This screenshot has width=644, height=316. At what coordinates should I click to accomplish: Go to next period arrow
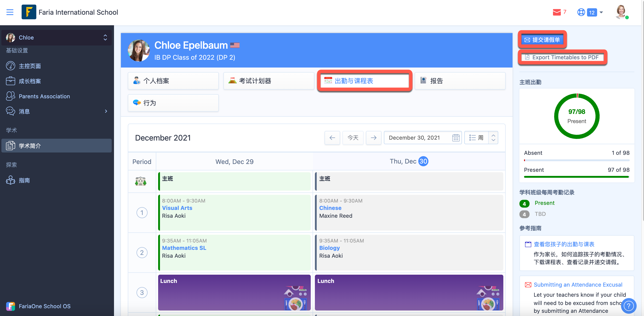tap(373, 138)
